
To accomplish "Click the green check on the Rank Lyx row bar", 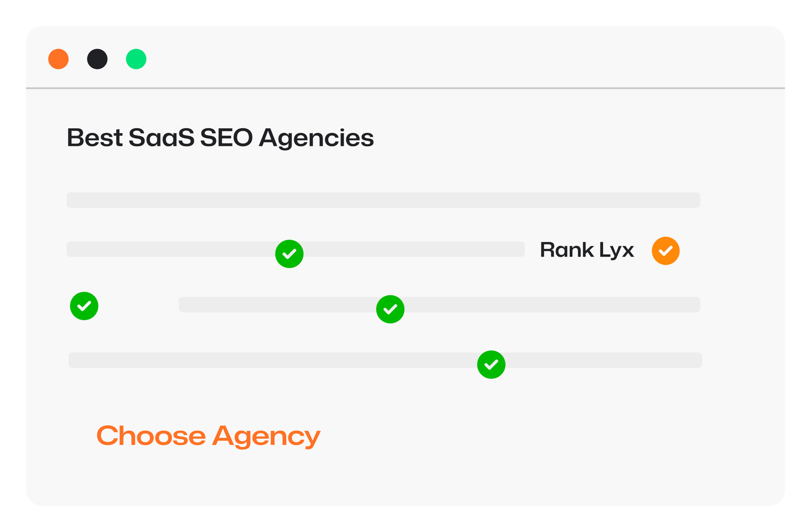I will coord(289,254).
